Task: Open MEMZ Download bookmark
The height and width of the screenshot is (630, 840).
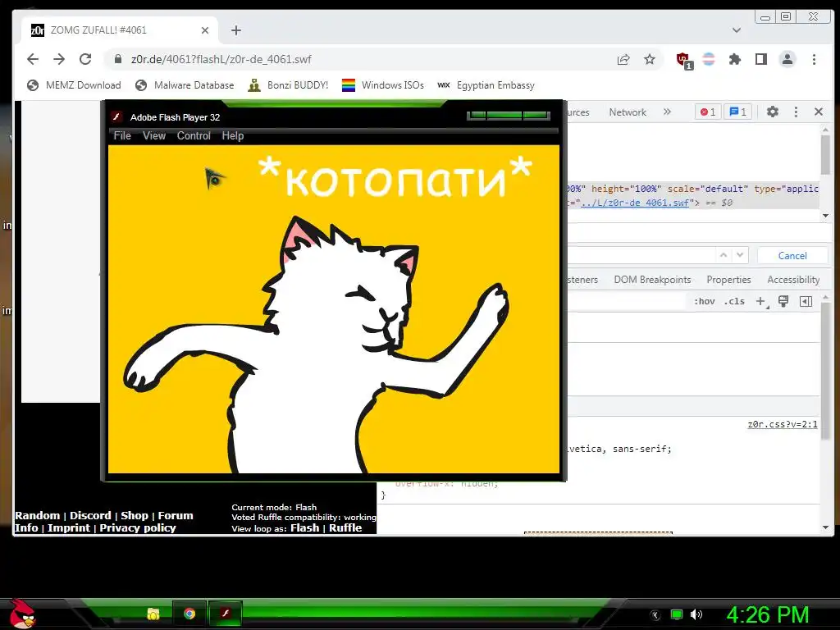Action: (x=74, y=85)
